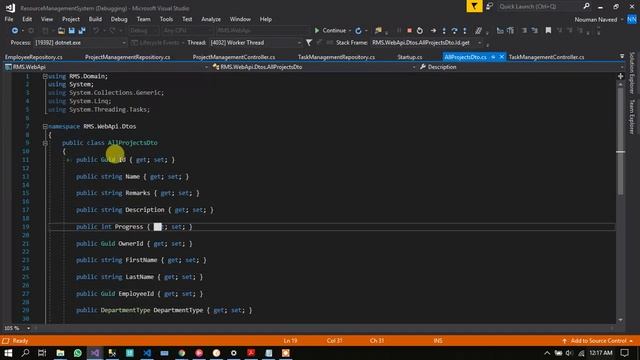The height and width of the screenshot is (360, 640).
Task: Open the File menu
Action: pyautogui.click(x=9, y=19)
